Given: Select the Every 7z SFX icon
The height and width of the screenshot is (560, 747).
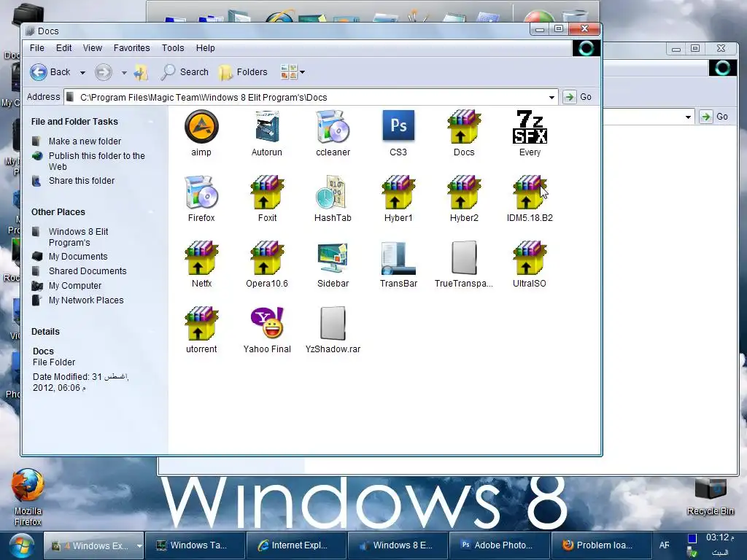Looking at the screenshot, I should [x=530, y=127].
